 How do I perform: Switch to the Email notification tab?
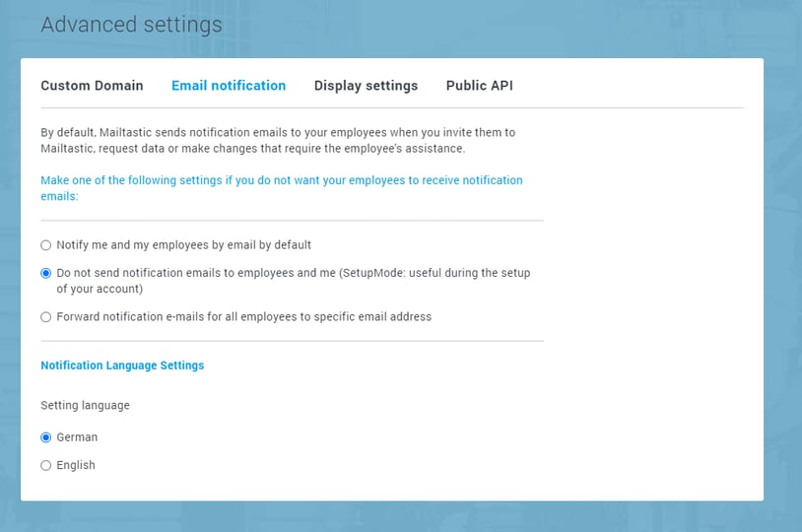click(x=229, y=86)
